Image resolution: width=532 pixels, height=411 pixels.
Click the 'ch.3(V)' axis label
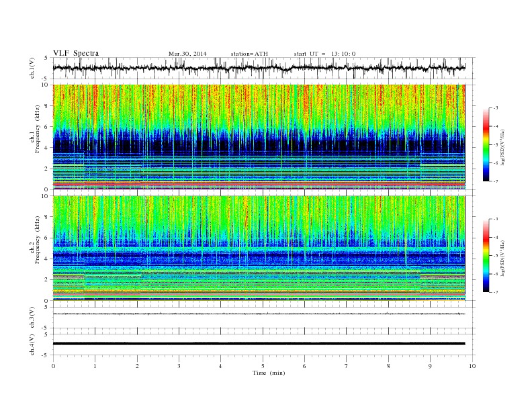[x=32, y=318]
